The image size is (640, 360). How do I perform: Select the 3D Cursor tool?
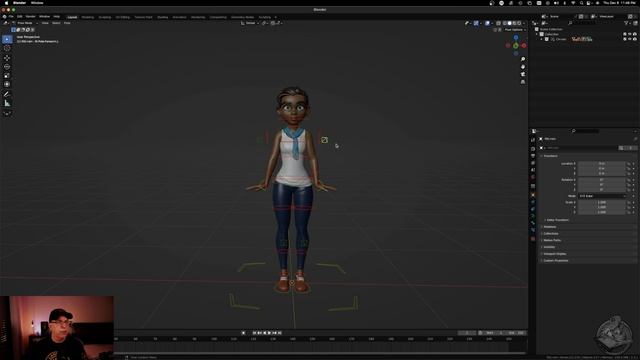7,48
